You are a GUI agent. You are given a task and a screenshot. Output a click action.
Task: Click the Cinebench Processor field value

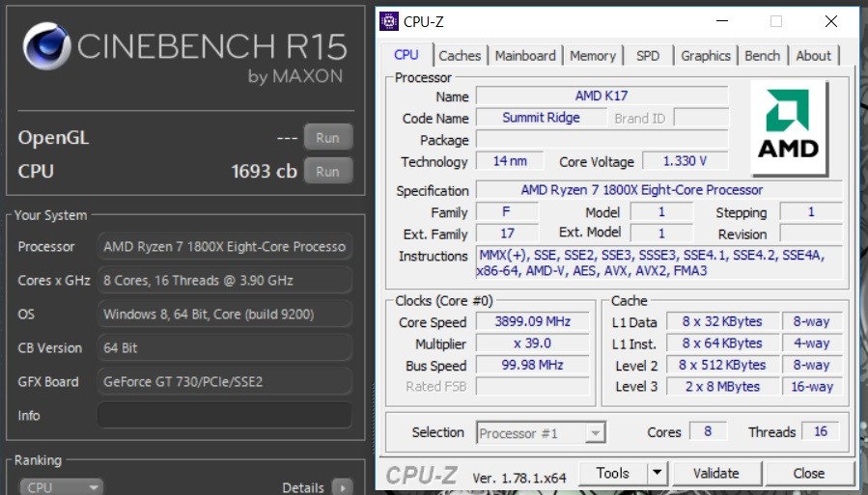(225, 247)
